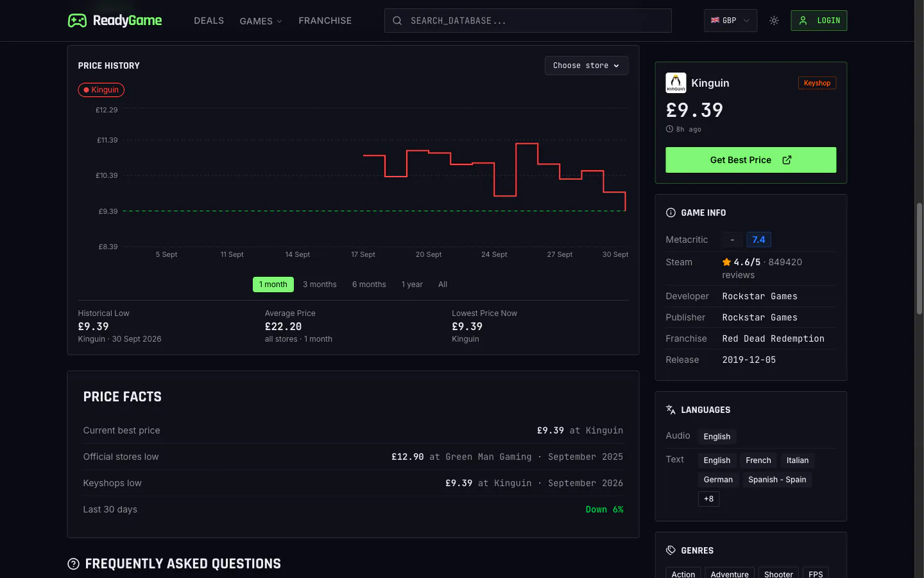Image resolution: width=924 pixels, height=578 pixels.
Task: Click the Steam rating star icon
Action: 726,262
